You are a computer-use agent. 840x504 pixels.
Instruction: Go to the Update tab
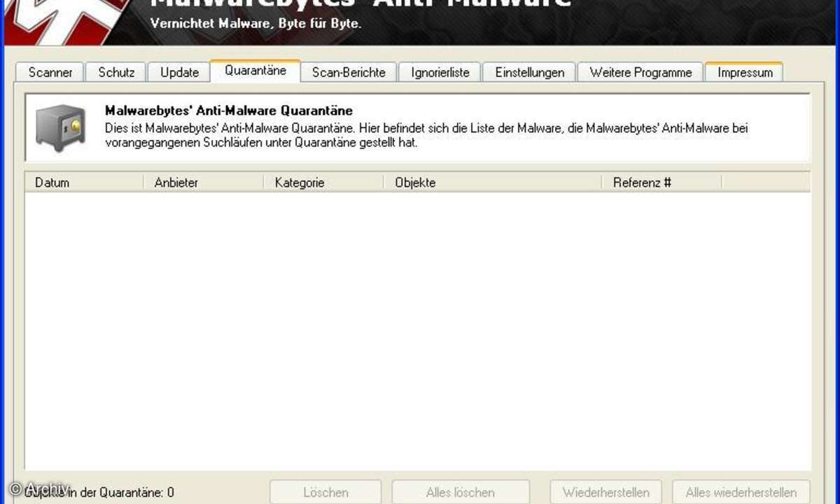179,72
